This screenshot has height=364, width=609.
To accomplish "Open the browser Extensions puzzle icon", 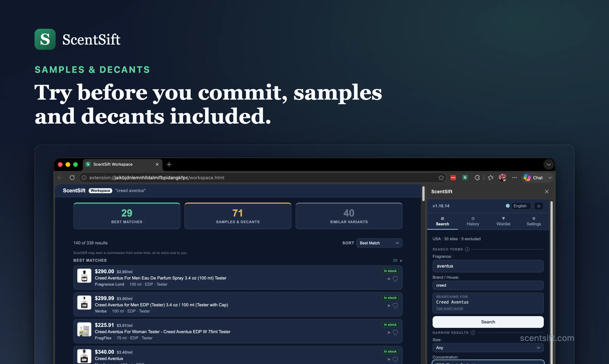I will click(x=477, y=178).
